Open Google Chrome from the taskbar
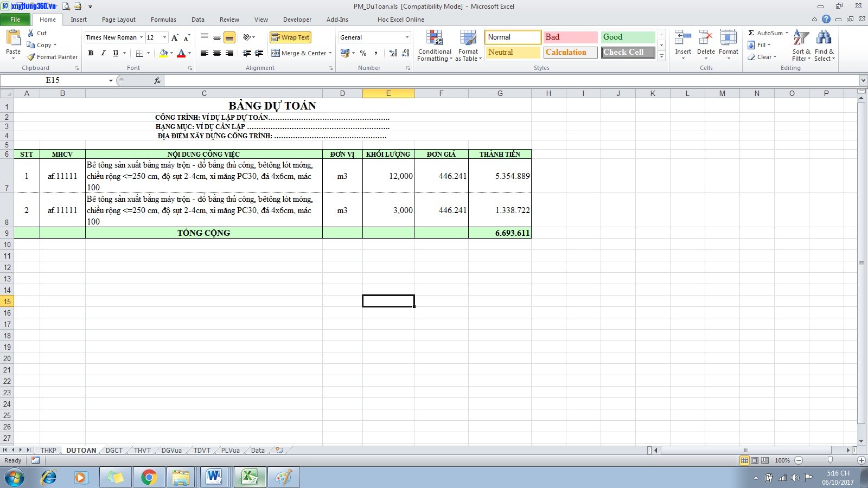 click(x=149, y=477)
